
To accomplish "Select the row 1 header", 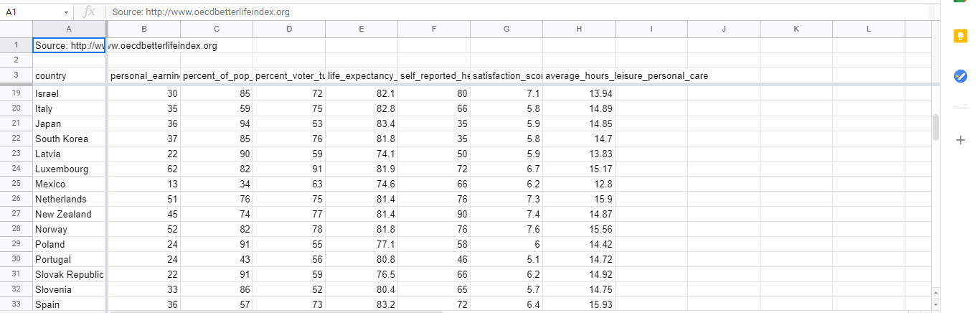I will pos(16,45).
